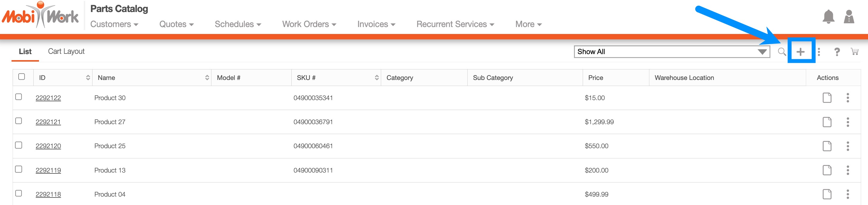
Task: Click document icon for Product 30
Action: (x=827, y=98)
